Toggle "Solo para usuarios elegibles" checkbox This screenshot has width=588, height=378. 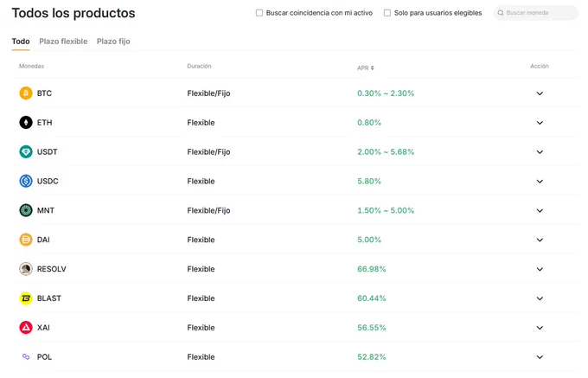387,13
